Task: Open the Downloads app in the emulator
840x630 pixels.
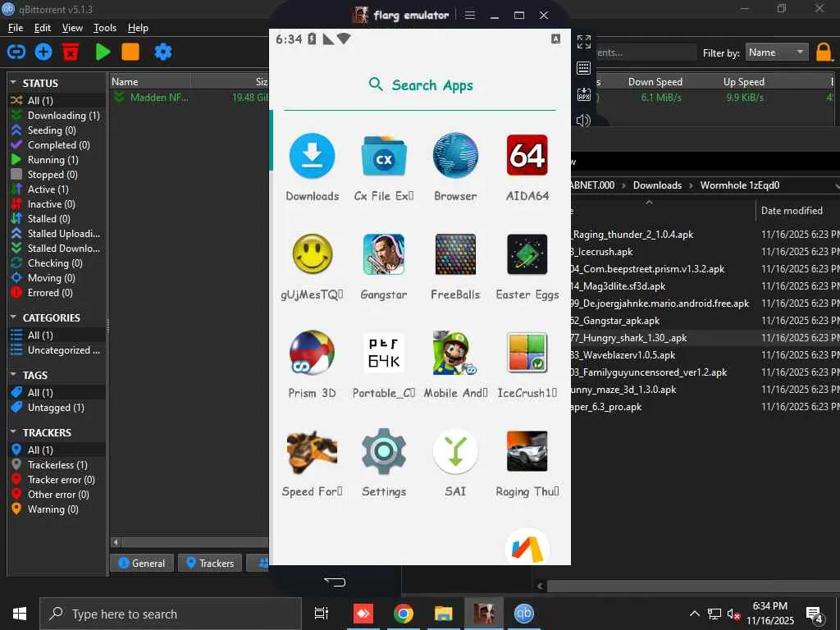Action: [x=312, y=156]
